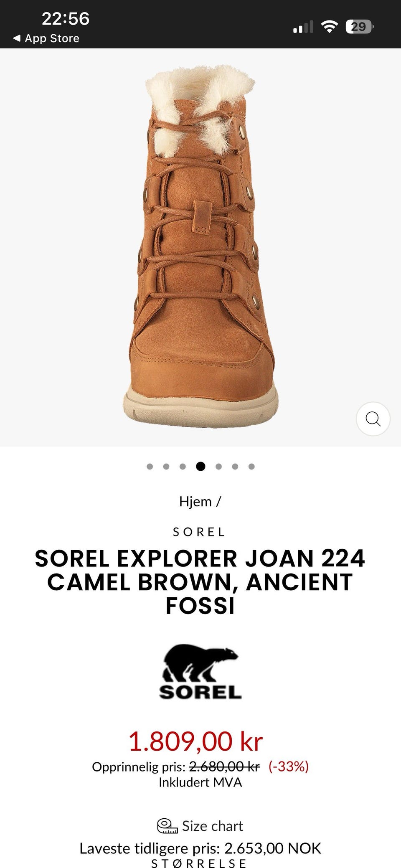The height and width of the screenshot is (868, 401).
Task: Select the fifth image carousel dot
Action: pyautogui.click(x=218, y=467)
